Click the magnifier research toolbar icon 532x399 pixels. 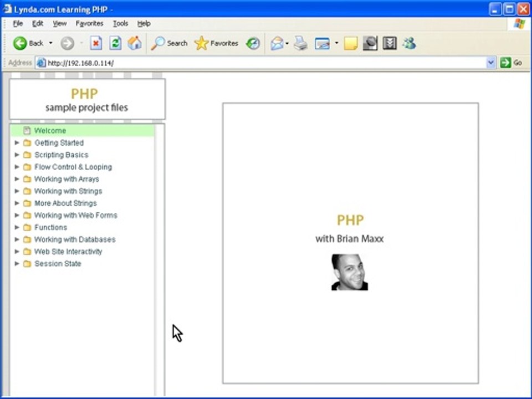point(370,43)
